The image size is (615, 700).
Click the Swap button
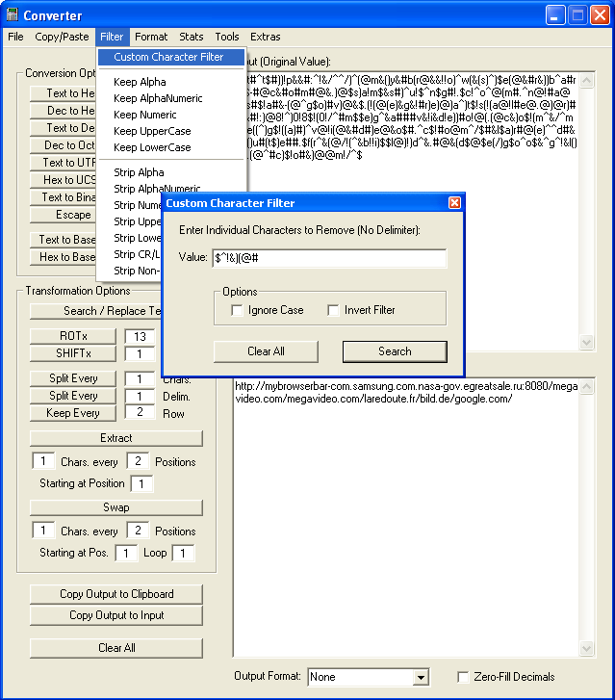click(x=116, y=507)
